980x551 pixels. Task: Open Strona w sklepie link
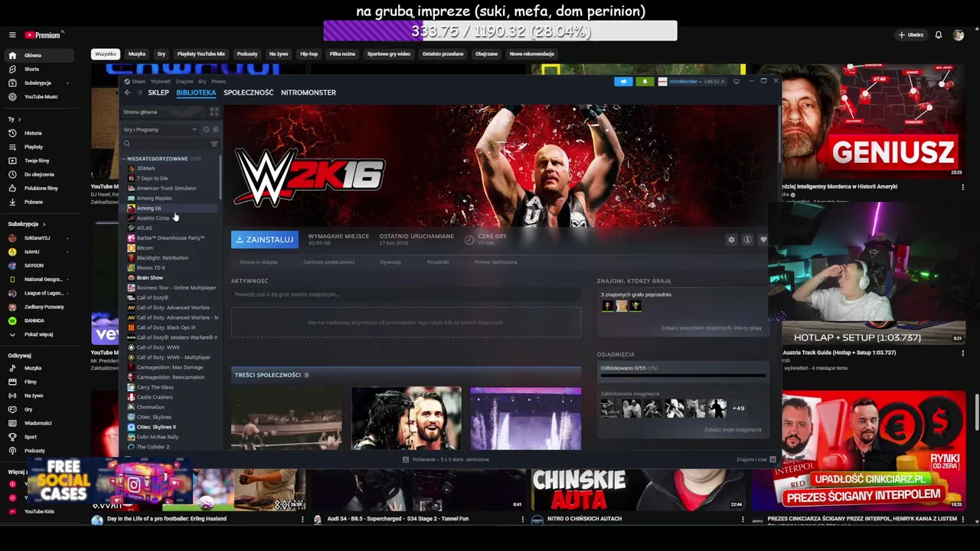(x=259, y=262)
